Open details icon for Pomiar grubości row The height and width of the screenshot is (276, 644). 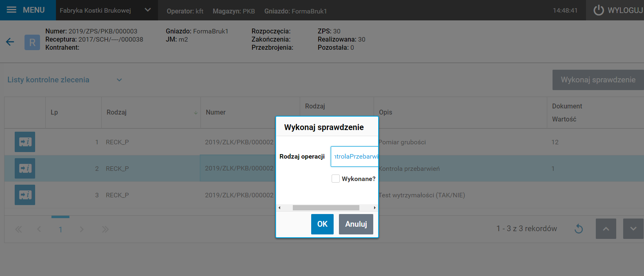tap(25, 142)
